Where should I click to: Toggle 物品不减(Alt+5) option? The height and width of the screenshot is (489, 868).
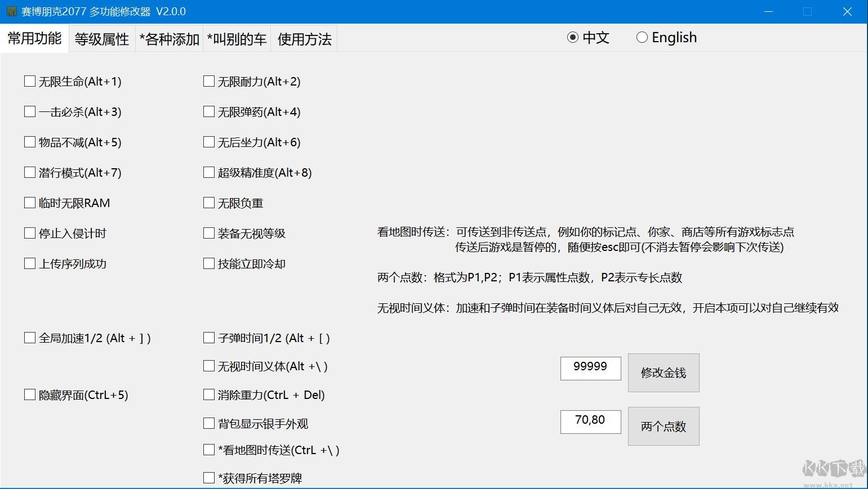(30, 142)
